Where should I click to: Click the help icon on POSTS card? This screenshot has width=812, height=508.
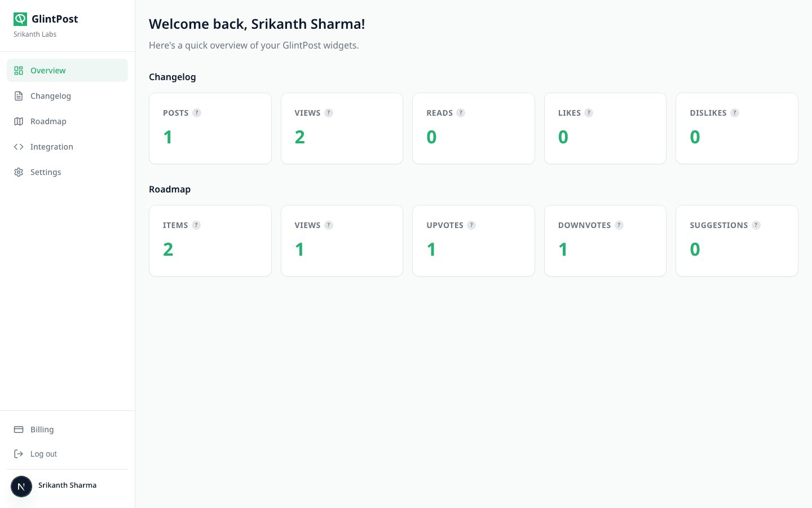[197, 113]
